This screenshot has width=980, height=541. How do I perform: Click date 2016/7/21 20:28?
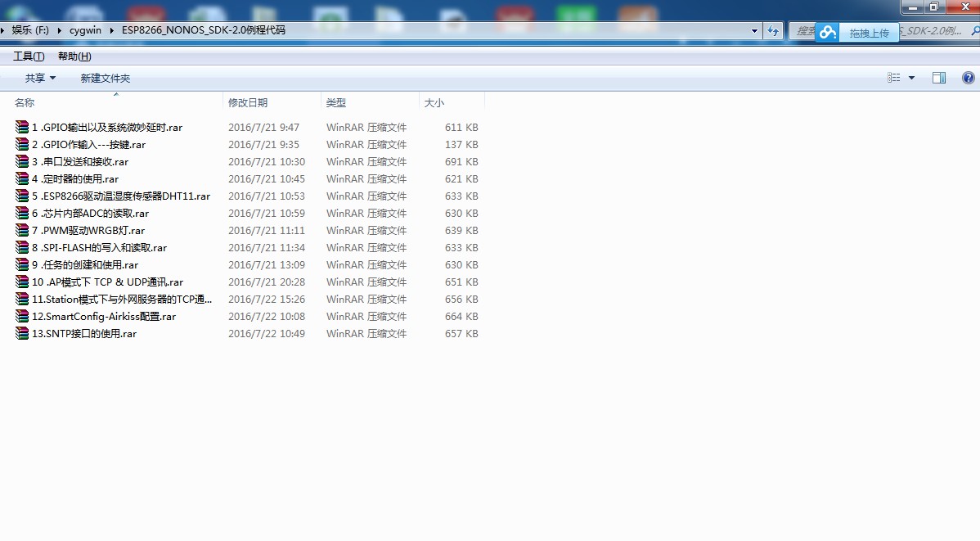point(267,282)
